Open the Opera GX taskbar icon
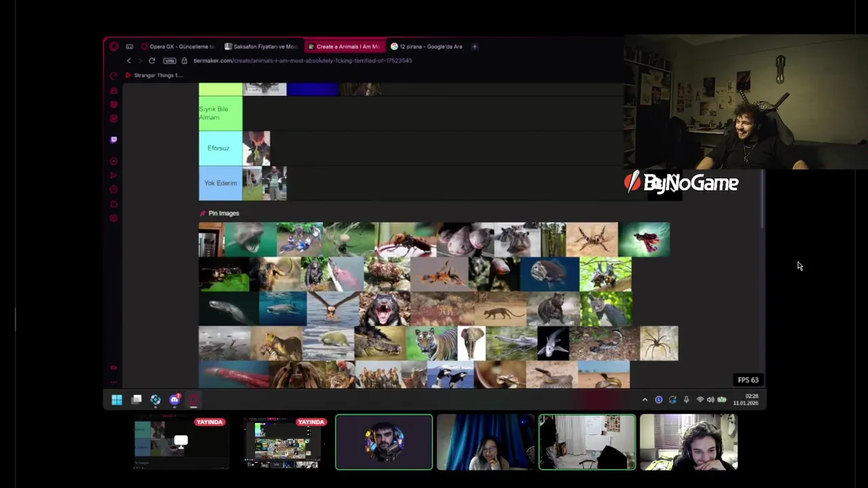Viewport: 868px width, 488px height. (194, 400)
